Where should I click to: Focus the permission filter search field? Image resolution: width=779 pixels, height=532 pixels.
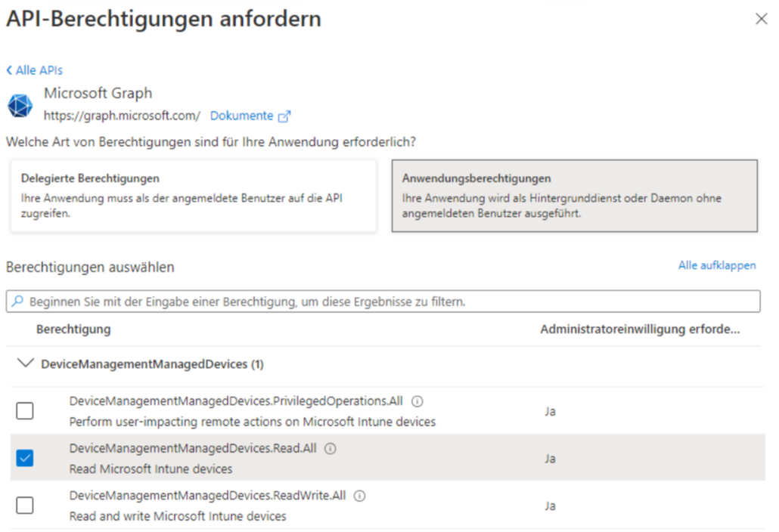pos(383,302)
